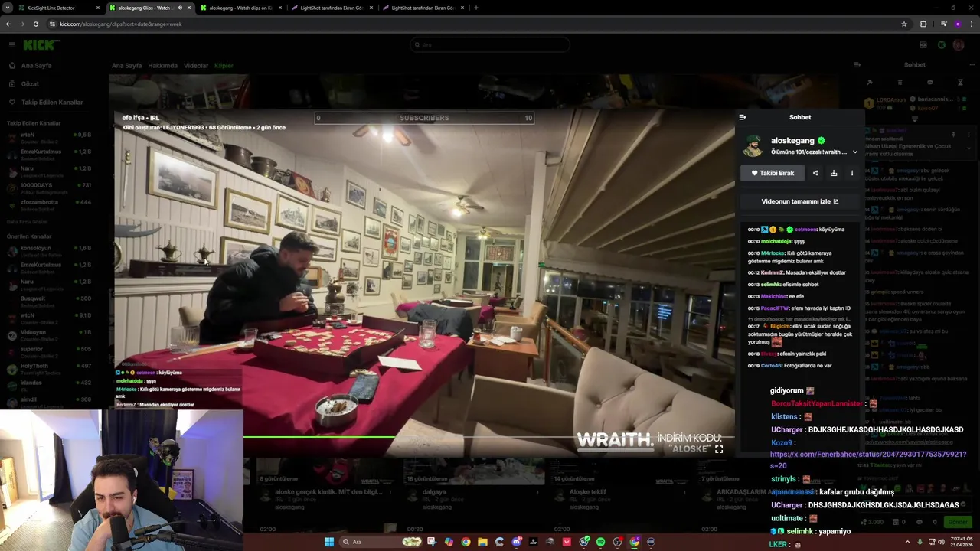Toggle fullscreen on the clip player
The height and width of the screenshot is (551, 980).
[x=718, y=449]
